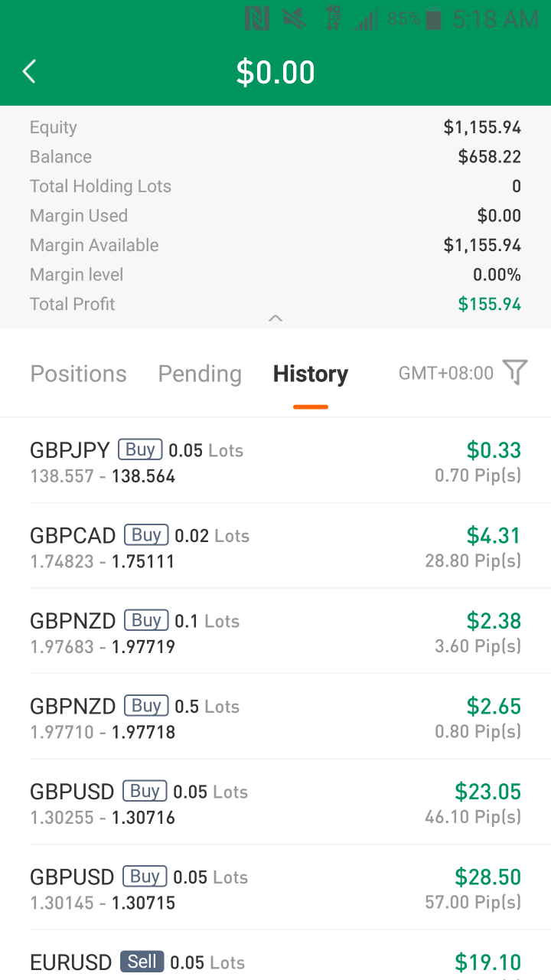Viewport: 551px width, 980px height.
Task: Tap the muted sound status icon
Action: [294, 18]
